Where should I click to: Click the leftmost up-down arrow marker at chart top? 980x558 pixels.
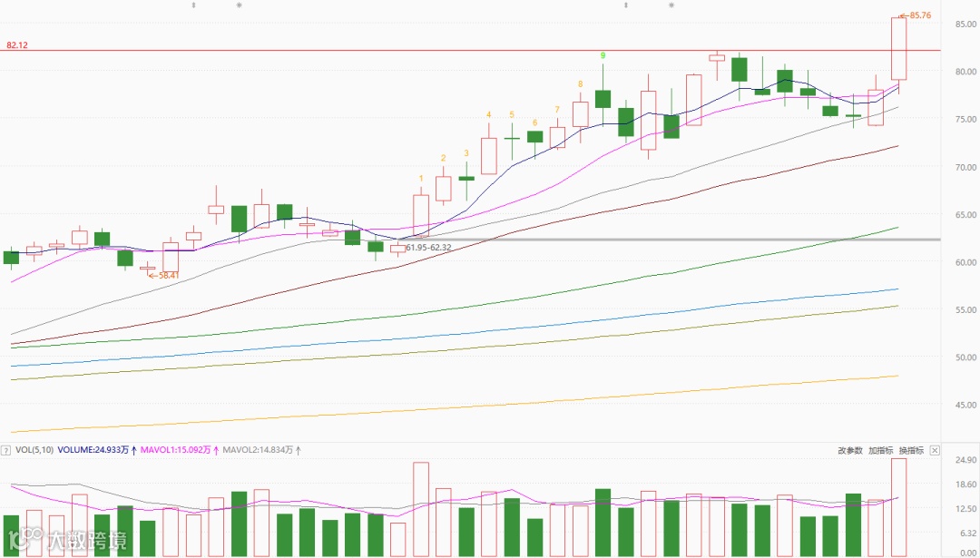point(194,5)
